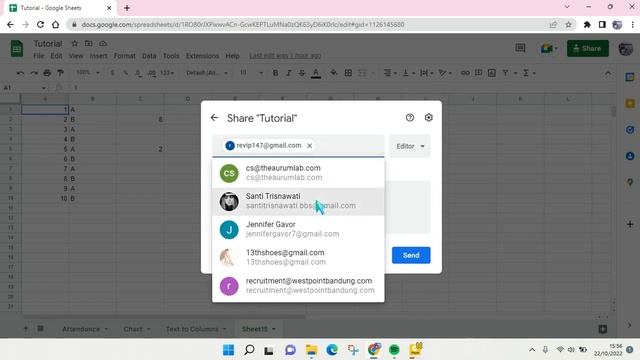Select the Paint format tool
Screen dimensions: 640x360
pos(60,73)
